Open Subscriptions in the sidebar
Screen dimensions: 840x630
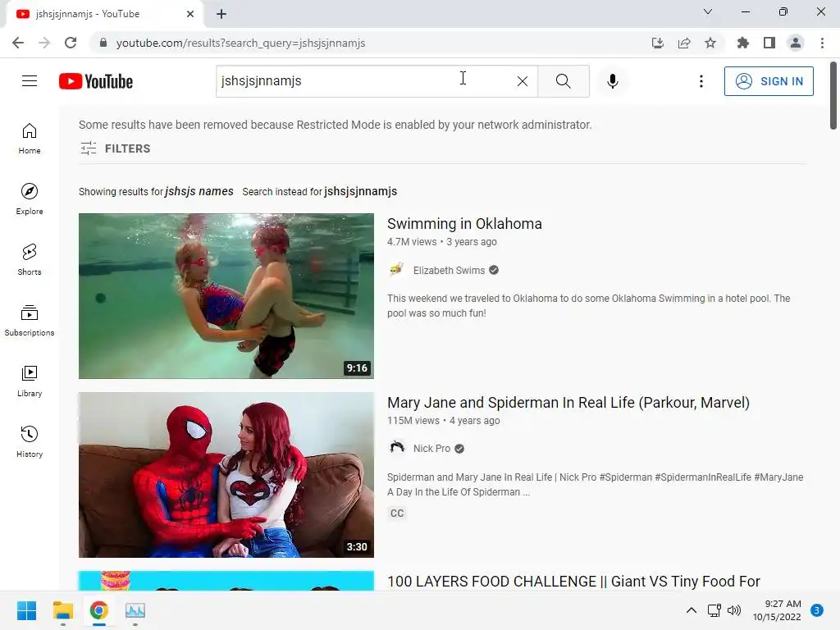tap(30, 321)
